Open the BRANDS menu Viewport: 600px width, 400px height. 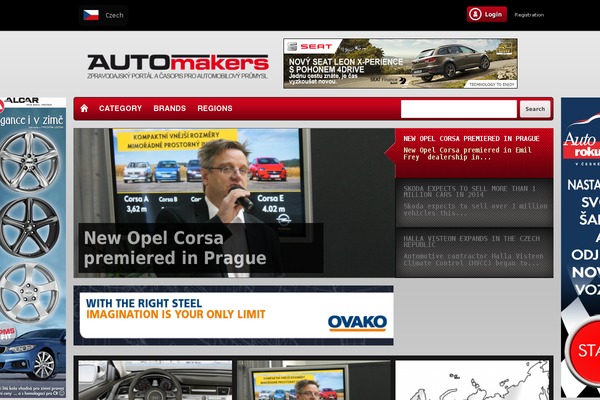coord(170,108)
